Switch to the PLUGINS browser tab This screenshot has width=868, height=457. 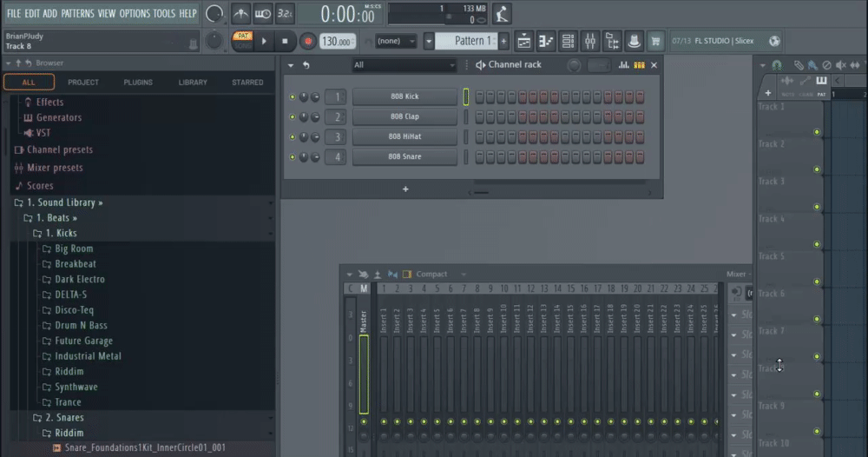pos(138,82)
